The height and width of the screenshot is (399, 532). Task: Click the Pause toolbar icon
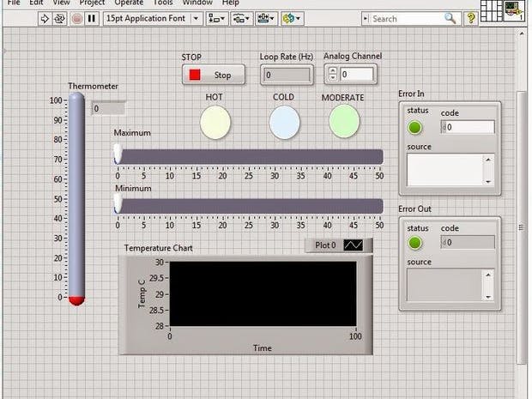pos(91,18)
